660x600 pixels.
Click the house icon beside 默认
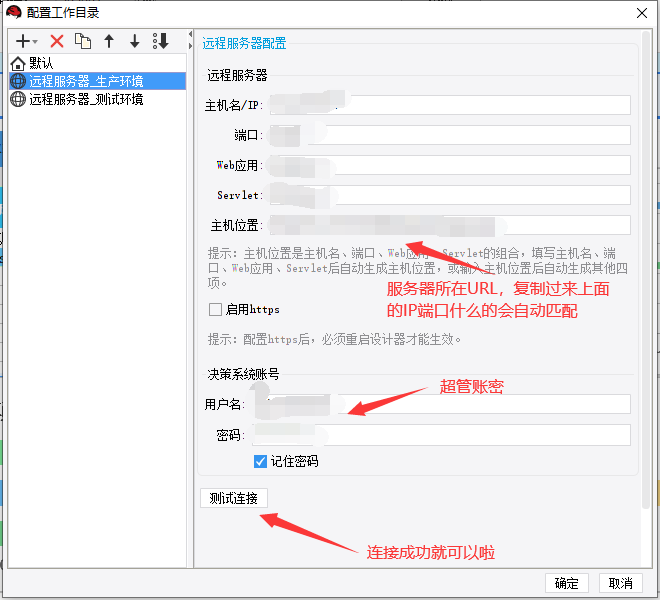(18, 64)
